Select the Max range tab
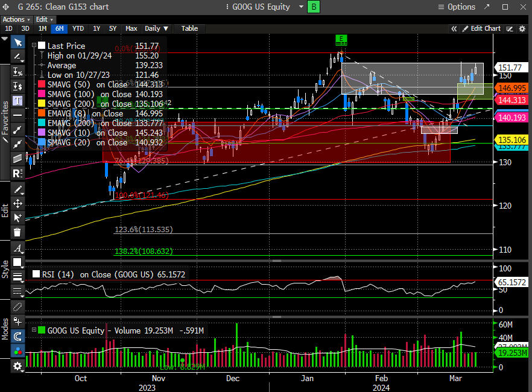Image resolution: width=532 pixels, height=392 pixels. click(131, 29)
